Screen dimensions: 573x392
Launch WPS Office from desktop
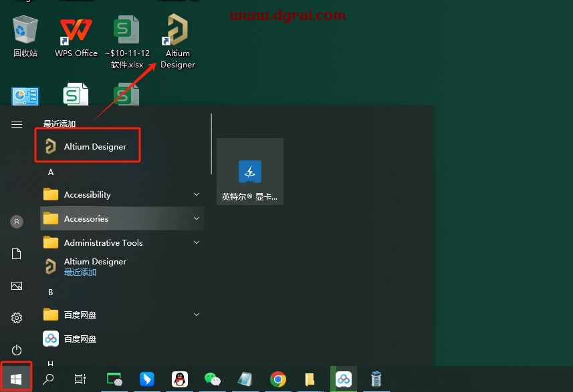(76, 37)
